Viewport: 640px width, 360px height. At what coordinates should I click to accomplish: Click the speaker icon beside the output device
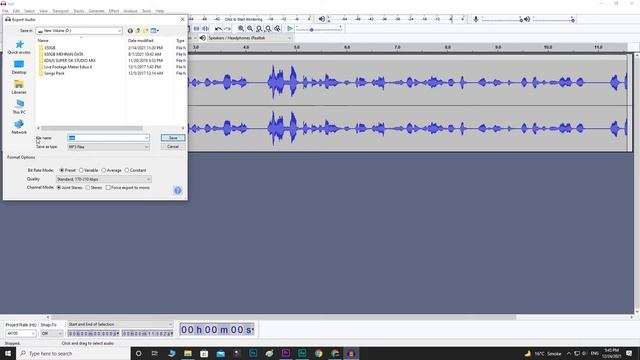[x=203, y=38]
